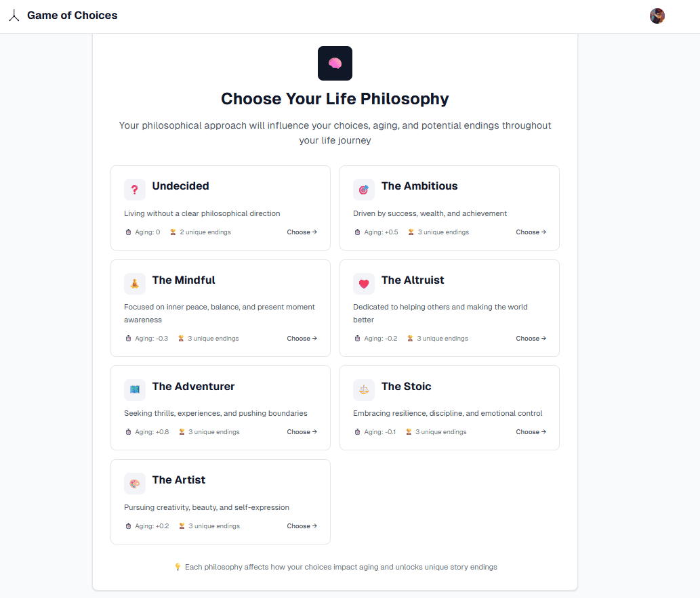Click the red heart icon for The Altruist
Screen dimensions: 700x598
pyautogui.click(x=364, y=284)
